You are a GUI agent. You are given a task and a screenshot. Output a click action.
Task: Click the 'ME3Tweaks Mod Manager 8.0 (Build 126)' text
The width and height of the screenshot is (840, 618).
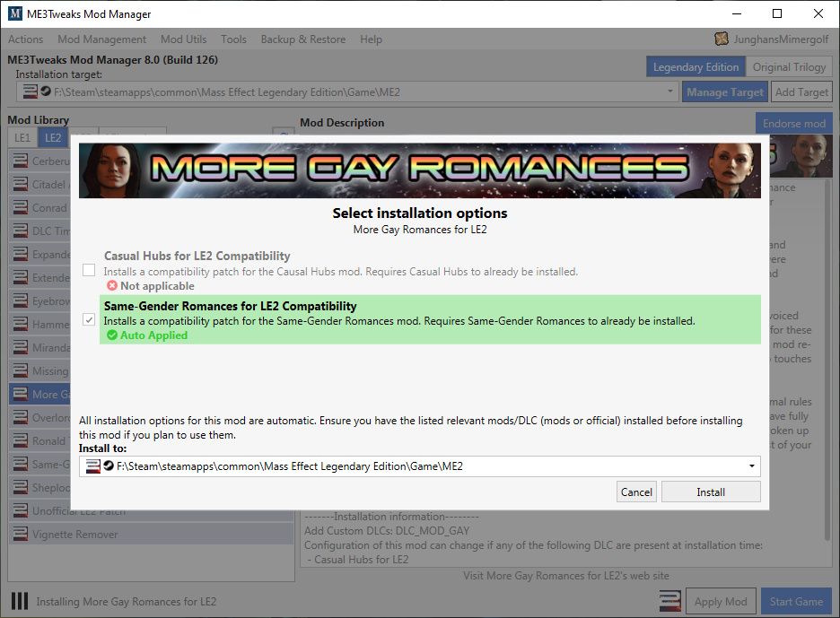click(x=112, y=59)
